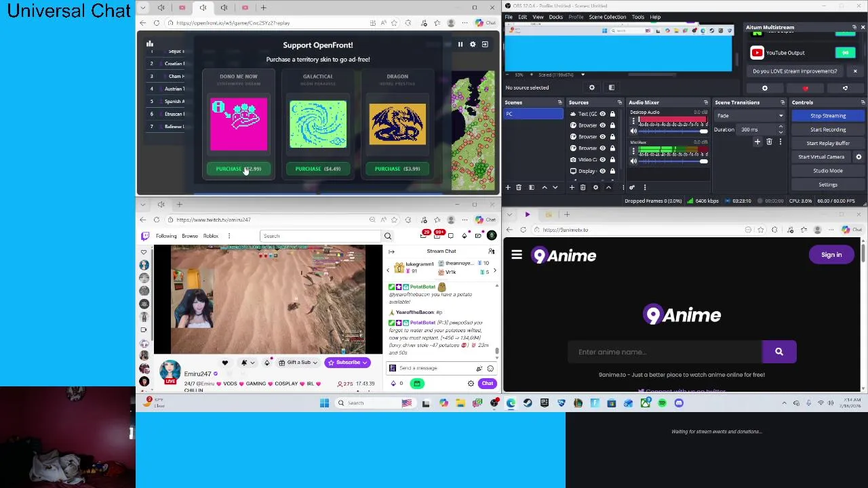This screenshot has height=488, width=868.
Task: Click the 9Anime purple search button
Action: point(779,352)
